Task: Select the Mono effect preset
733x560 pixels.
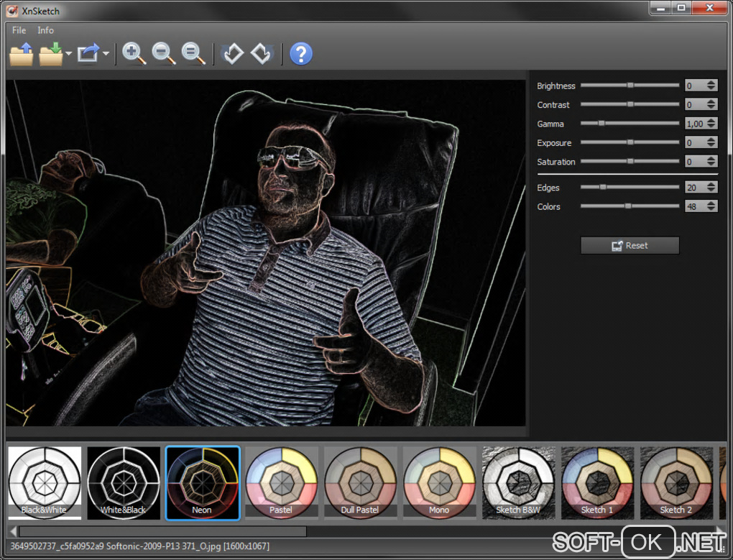Action: tap(439, 483)
